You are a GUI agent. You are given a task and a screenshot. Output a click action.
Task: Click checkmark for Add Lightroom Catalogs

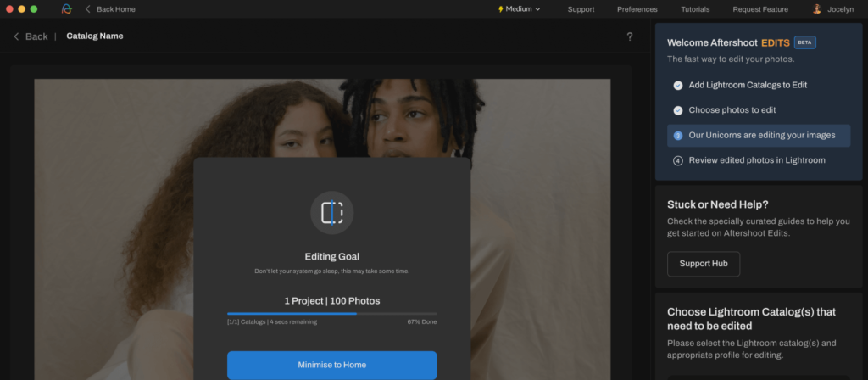(677, 86)
